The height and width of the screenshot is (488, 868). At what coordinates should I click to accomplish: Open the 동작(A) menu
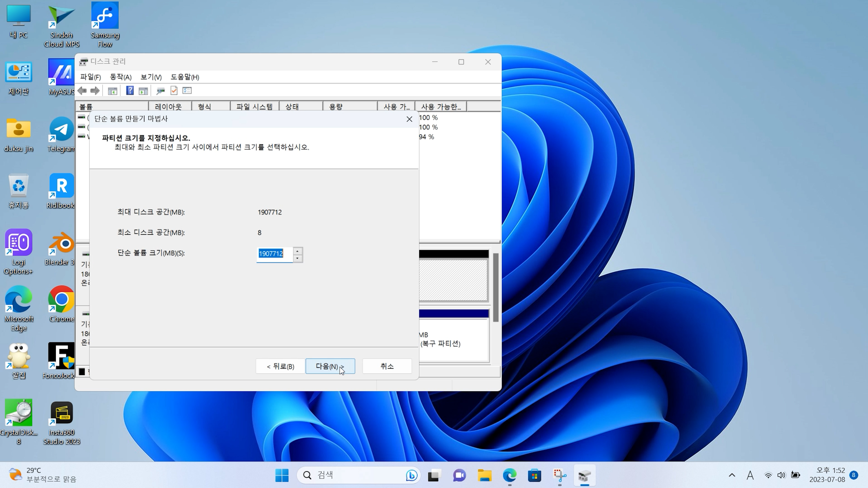[121, 77]
